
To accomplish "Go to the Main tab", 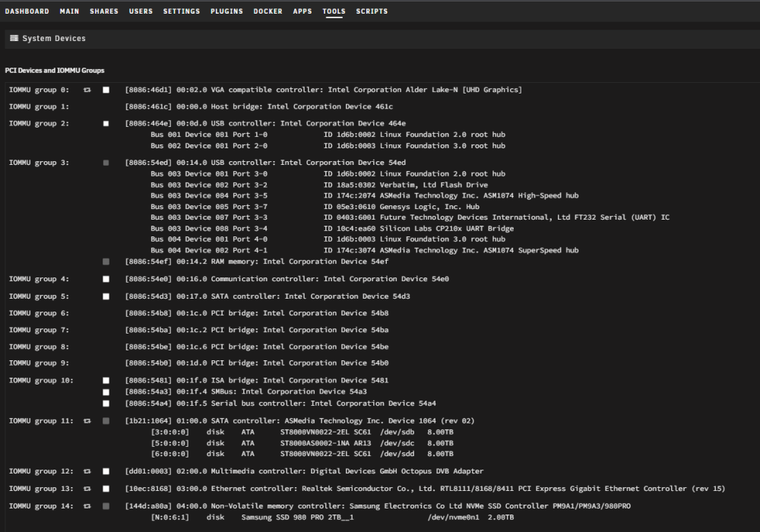I will click(x=69, y=11).
